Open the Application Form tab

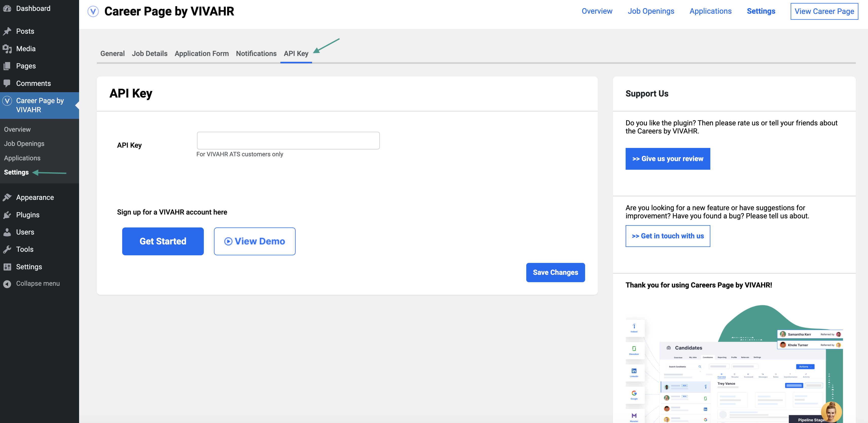point(202,53)
